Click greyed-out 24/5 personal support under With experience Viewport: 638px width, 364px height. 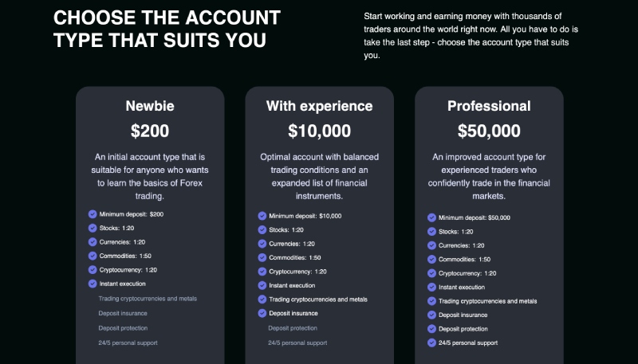click(x=297, y=342)
